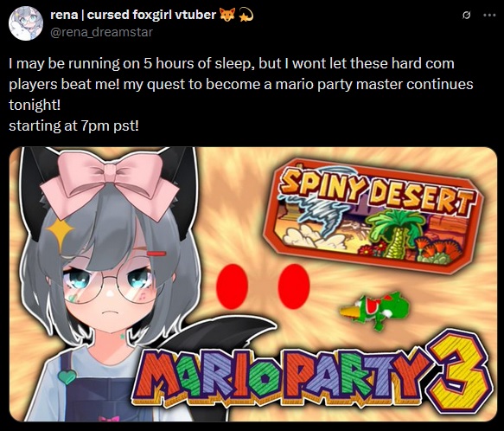Click the tweet's first line about 5 hours sleep
This screenshot has height=431, width=504.
[232, 63]
